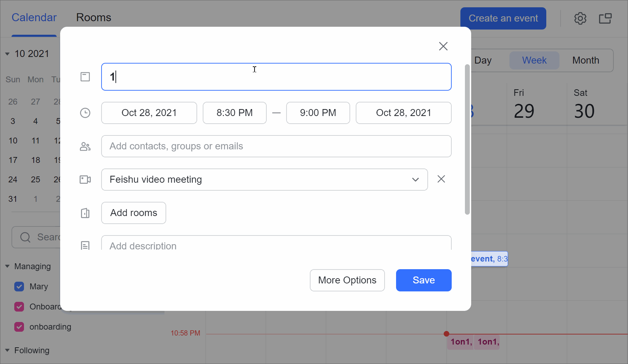Collapse the Managing calendars section
The image size is (628, 364).
point(7,266)
